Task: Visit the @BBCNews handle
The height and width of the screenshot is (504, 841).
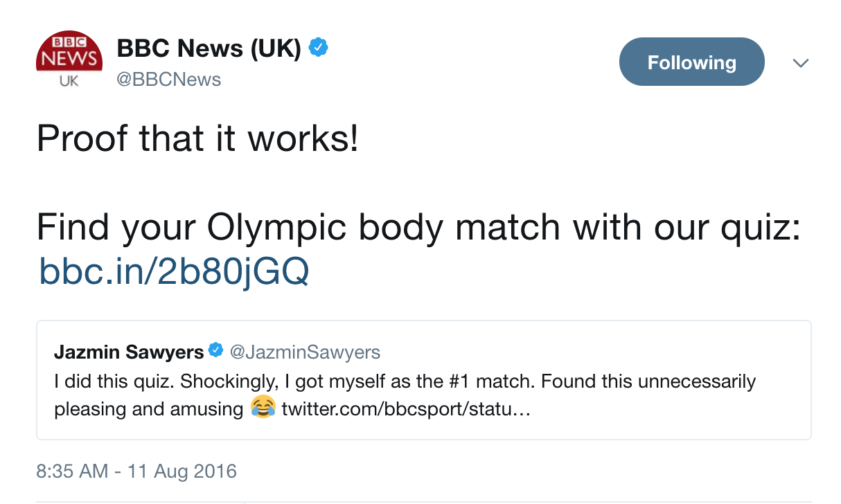Action: tap(168, 80)
